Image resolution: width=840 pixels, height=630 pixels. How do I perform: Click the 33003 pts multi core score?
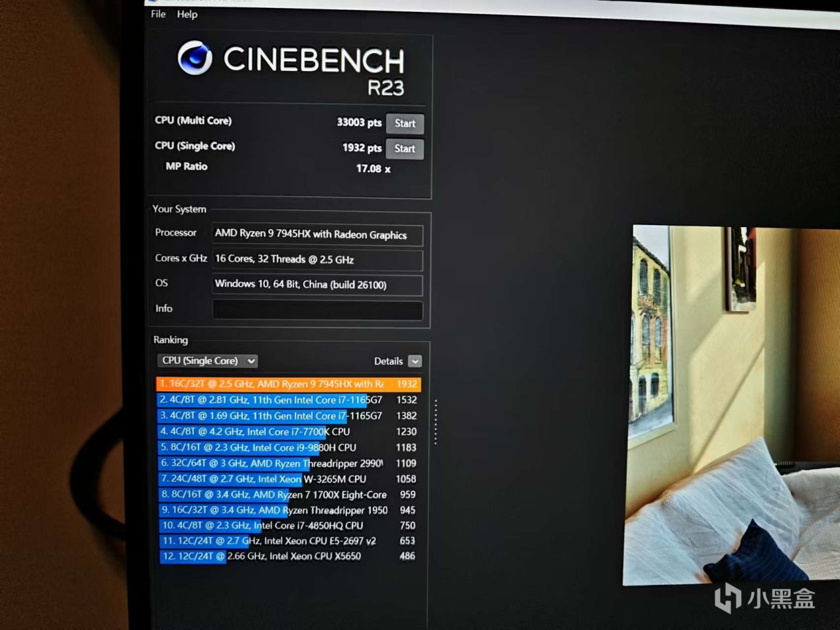359,123
